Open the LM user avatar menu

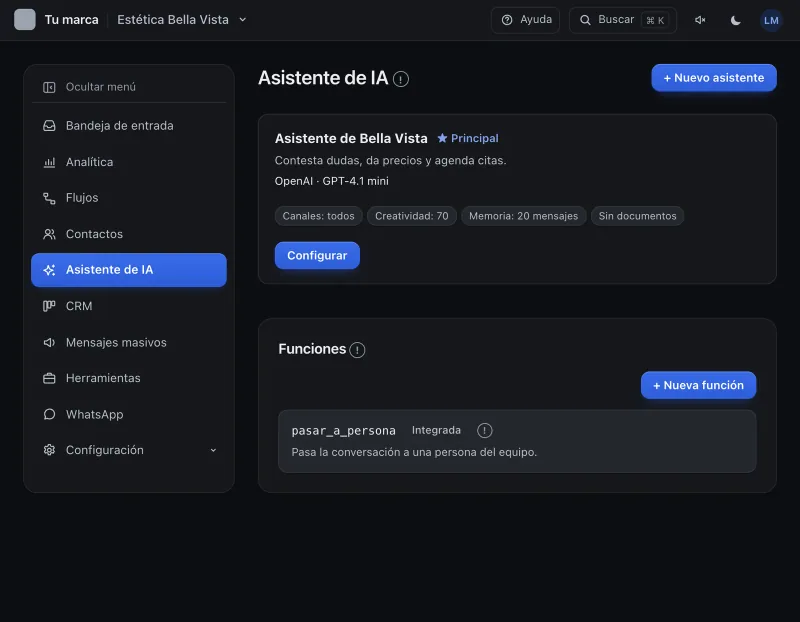pyautogui.click(x=771, y=20)
